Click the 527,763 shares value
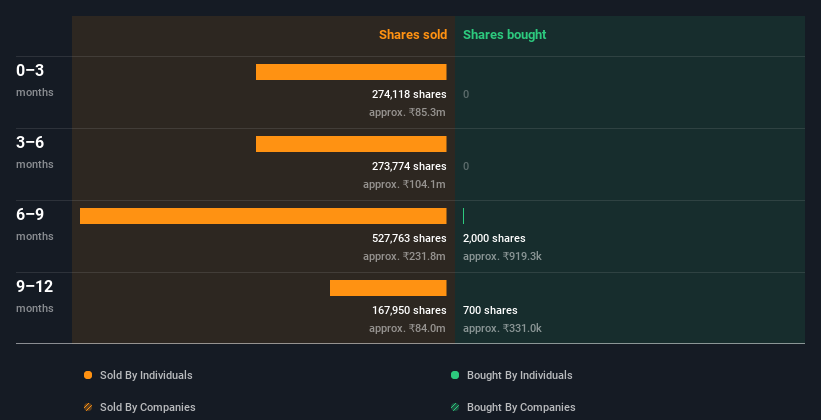The image size is (821, 420). click(x=409, y=238)
